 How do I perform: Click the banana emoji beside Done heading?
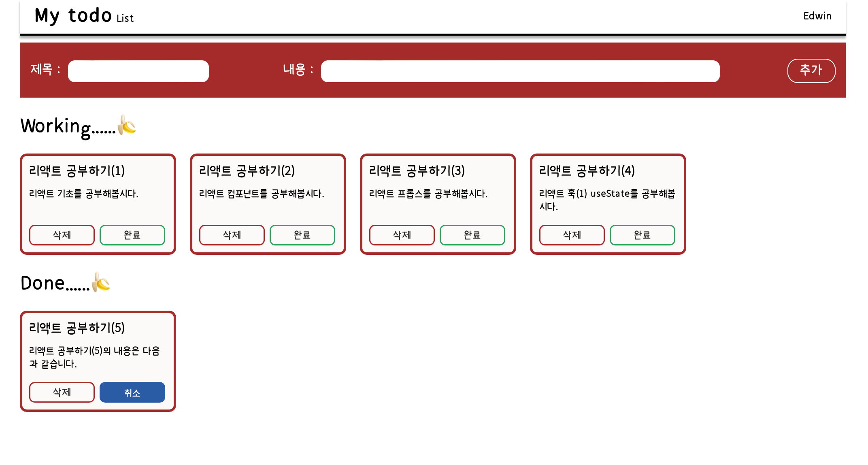(101, 282)
